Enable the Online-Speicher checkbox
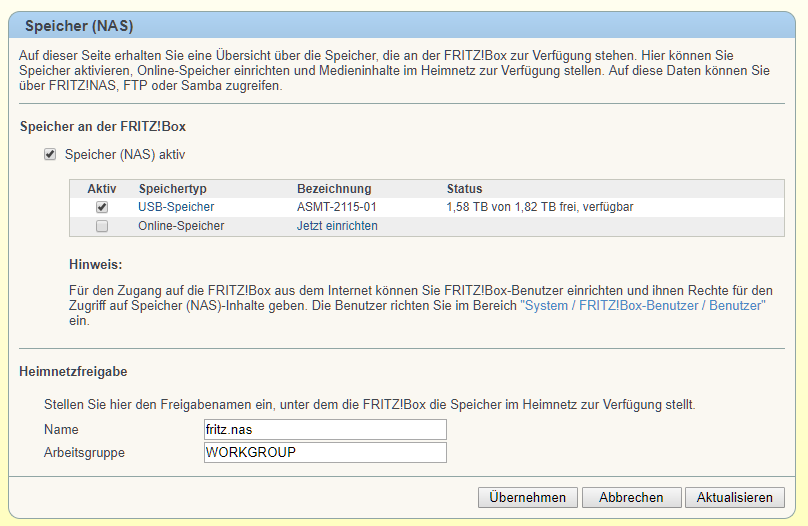This screenshot has height=526, width=808. [x=102, y=226]
